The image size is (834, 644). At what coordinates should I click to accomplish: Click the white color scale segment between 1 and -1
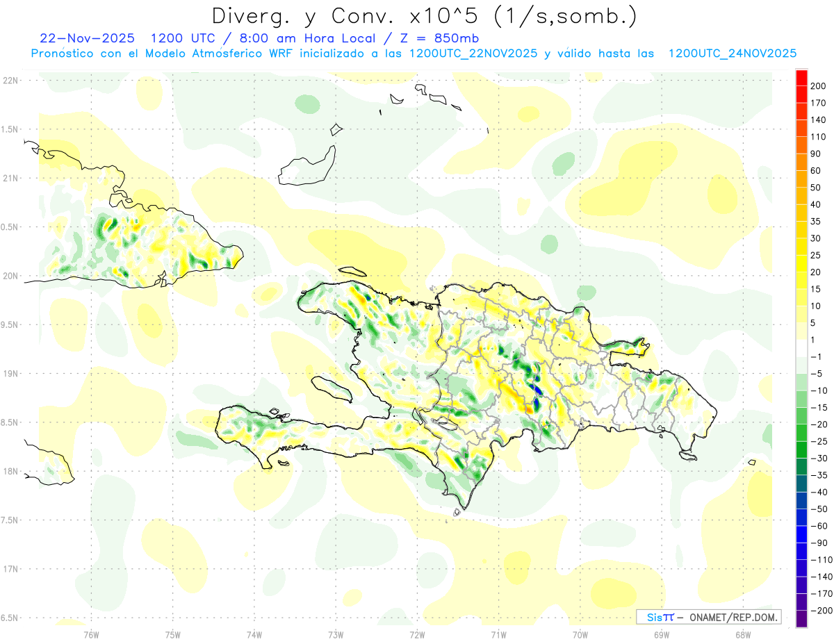pos(801,348)
